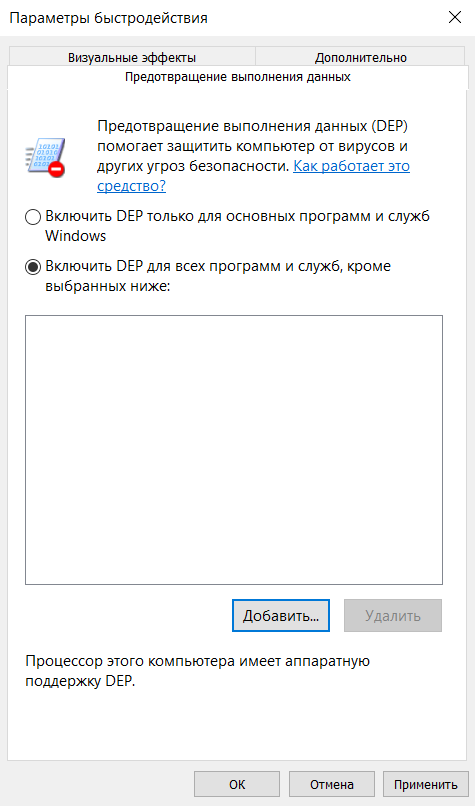Apply settings with the Применить button
Image resolution: width=475 pixels, height=806 pixels.
click(x=426, y=784)
